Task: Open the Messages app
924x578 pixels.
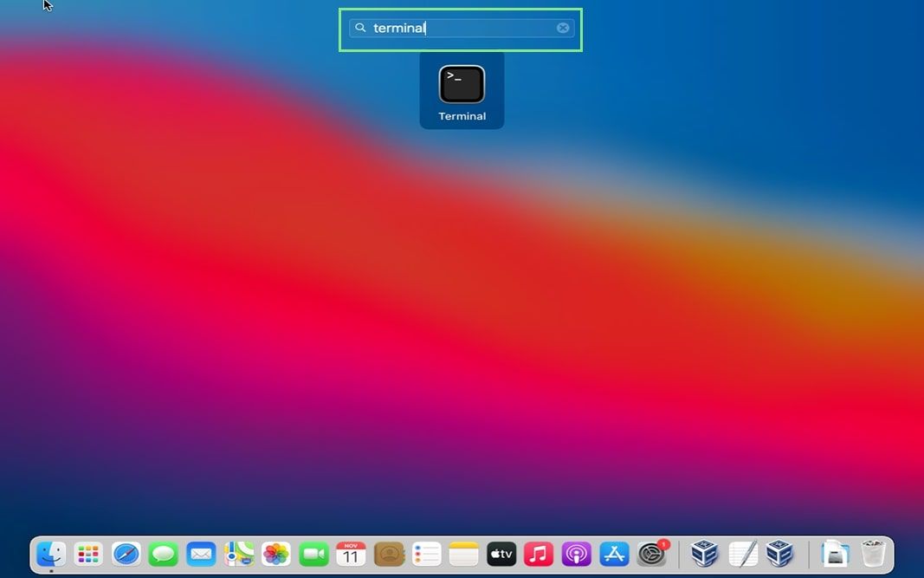Action: click(164, 554)
